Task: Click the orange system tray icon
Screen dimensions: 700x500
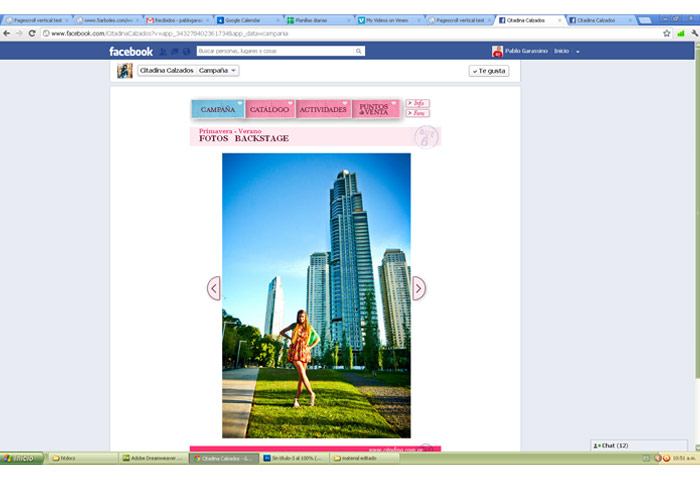Action: coord(666,458)
